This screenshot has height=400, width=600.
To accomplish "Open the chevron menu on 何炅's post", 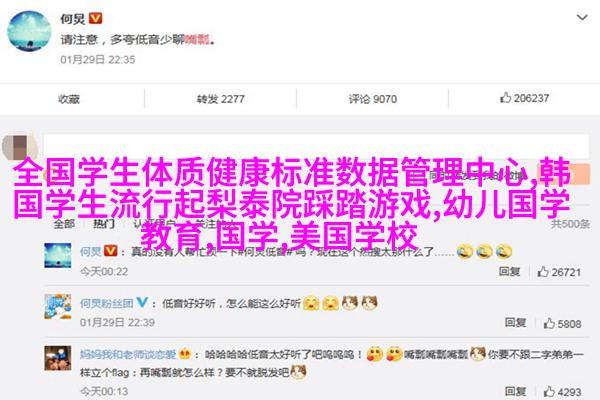I will point(582,18).
